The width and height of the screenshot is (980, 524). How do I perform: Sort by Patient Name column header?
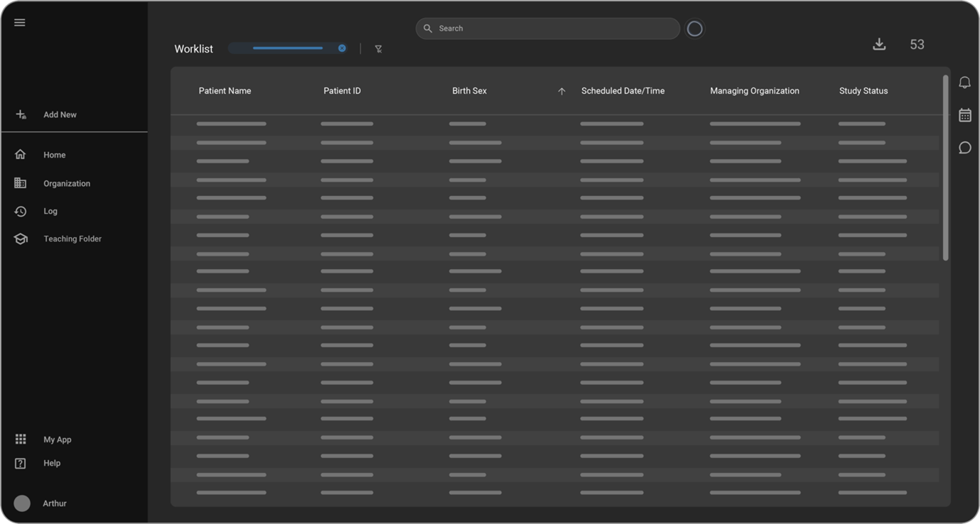(x=225, y=91)
